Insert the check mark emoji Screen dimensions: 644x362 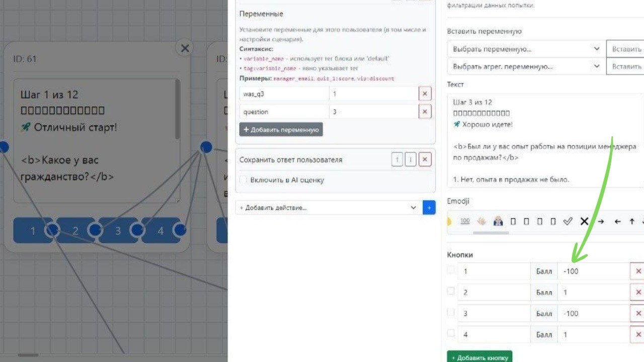(x=568, y=221)
